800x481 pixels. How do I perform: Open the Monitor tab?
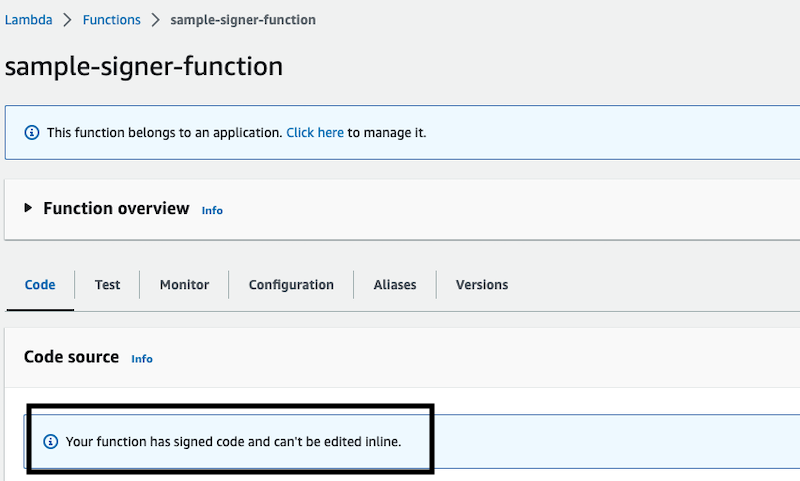click(x=184, y=285)
